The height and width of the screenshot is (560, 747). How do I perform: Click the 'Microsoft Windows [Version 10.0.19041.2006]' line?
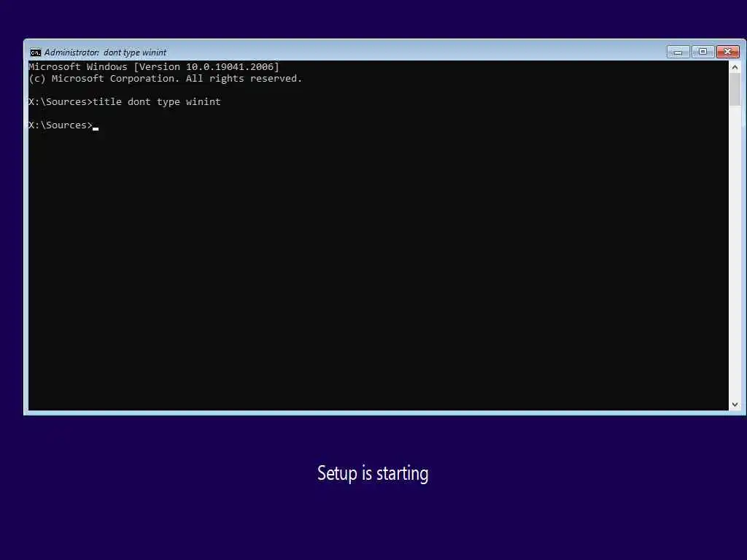coord(154,66)
